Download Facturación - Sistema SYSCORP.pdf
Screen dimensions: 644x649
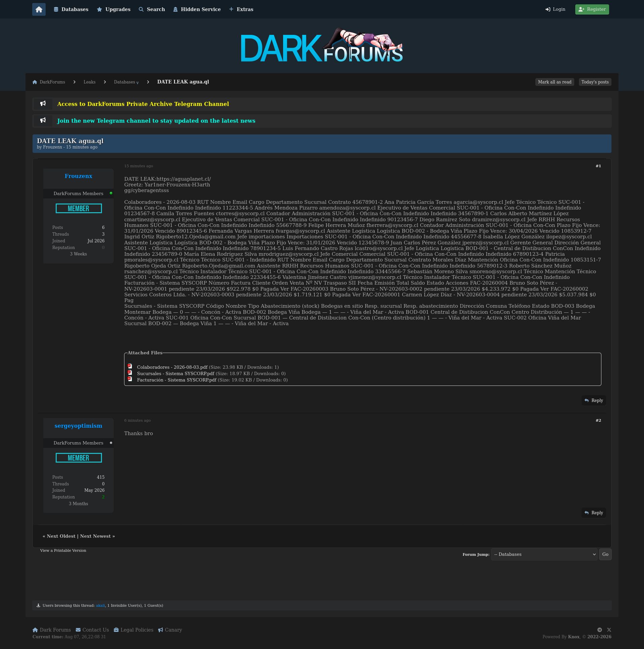point(176,380)
